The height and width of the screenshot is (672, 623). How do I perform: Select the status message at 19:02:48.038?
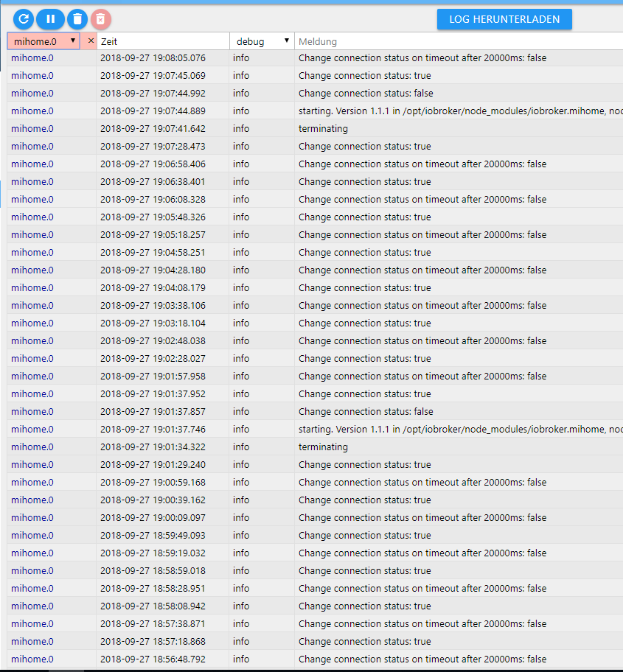tap(422, 340)
